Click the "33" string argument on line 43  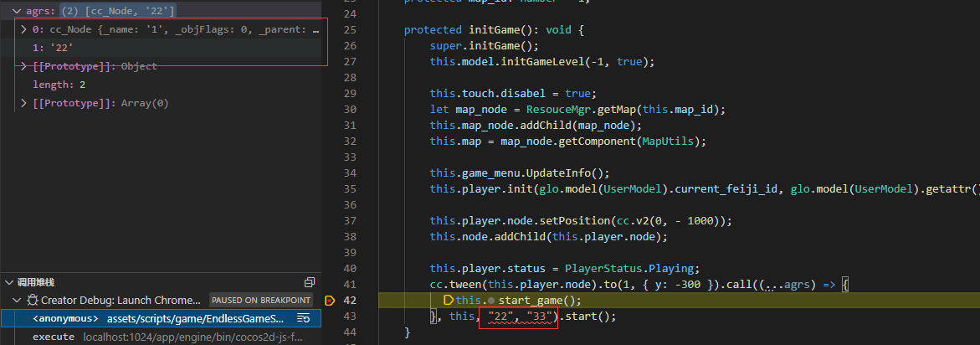tap(540, 317)
